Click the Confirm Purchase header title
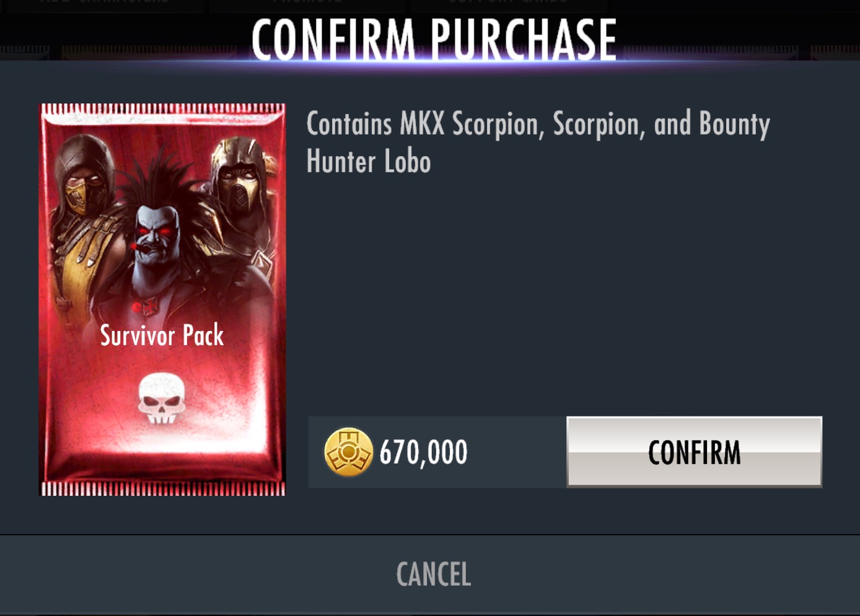The width and height of the screenshot is (860, 616). point(434,39)
